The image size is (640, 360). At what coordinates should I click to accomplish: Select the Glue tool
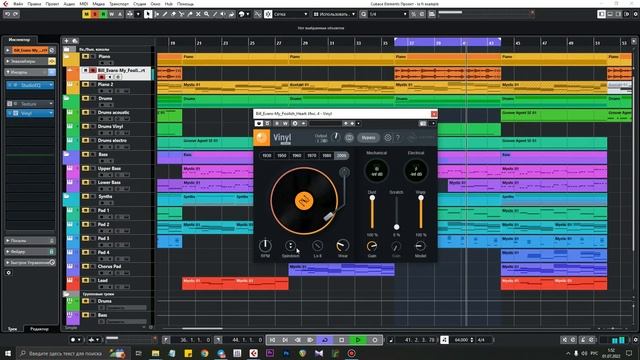coord(190,14)
